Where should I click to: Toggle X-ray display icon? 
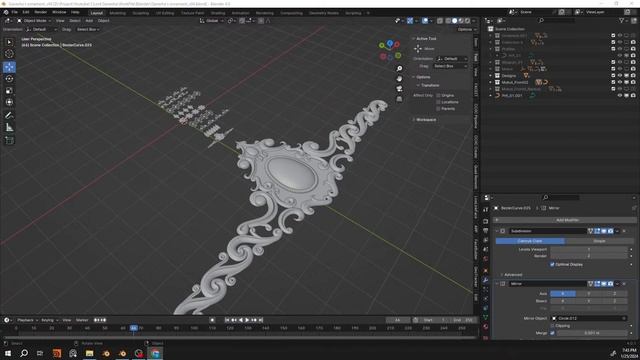tap(440, 20)
